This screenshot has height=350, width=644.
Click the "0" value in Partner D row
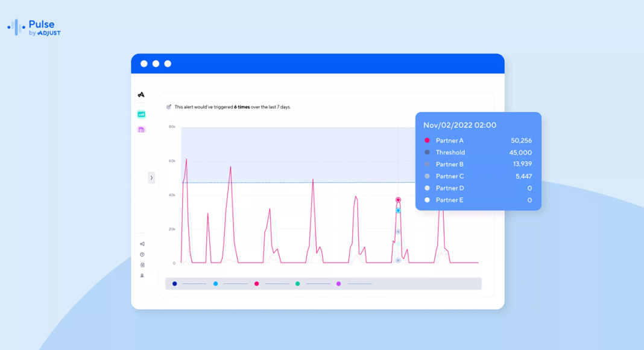pos(529,188)
